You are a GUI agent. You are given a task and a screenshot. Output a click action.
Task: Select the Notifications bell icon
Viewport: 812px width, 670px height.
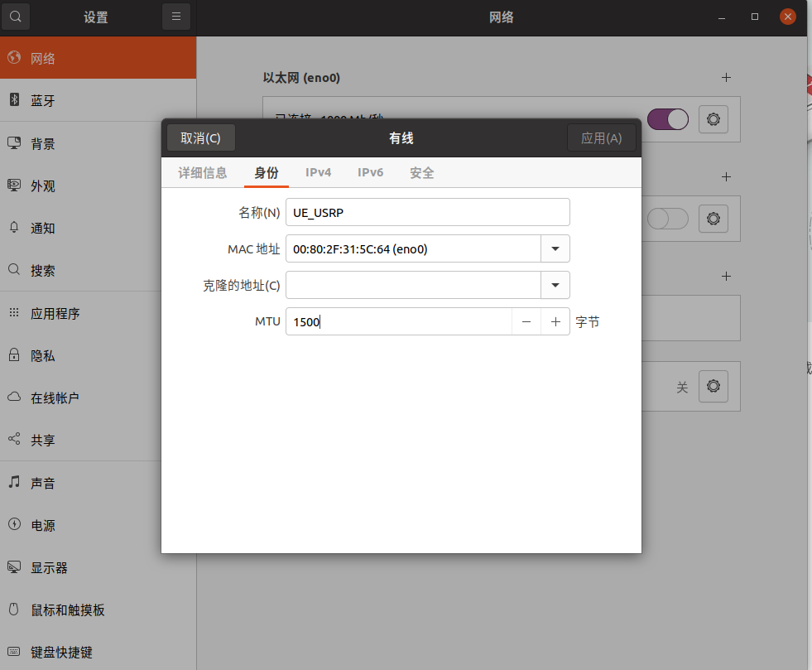click(15, 228)
